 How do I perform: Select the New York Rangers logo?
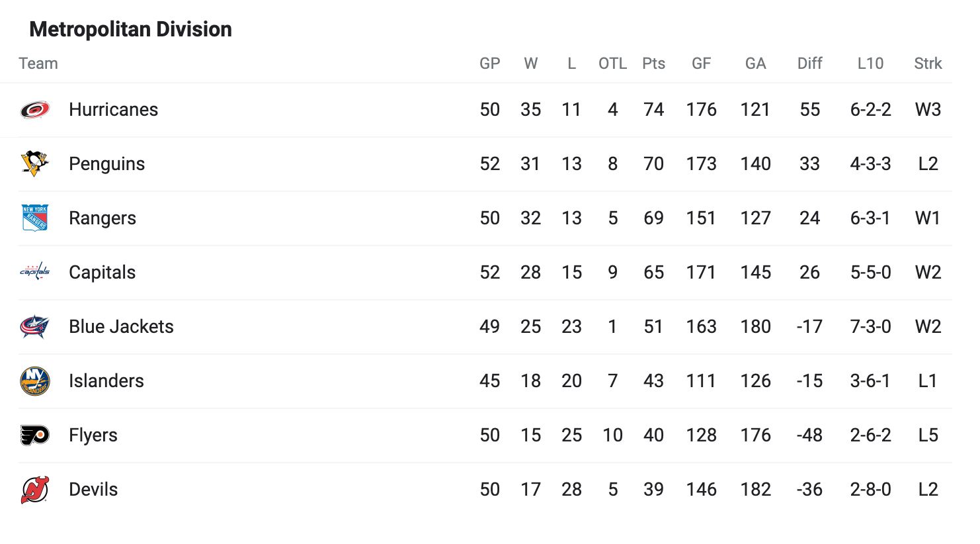[x=35, y=218]
